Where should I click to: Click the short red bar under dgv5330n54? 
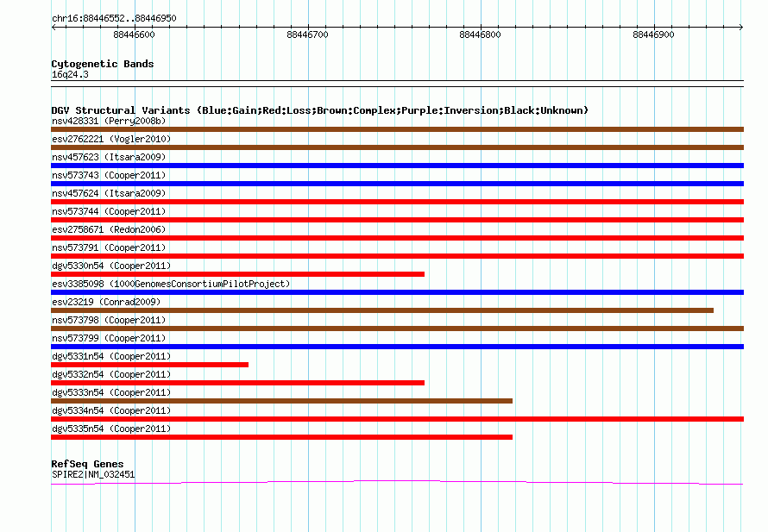[x=237, y=274]
